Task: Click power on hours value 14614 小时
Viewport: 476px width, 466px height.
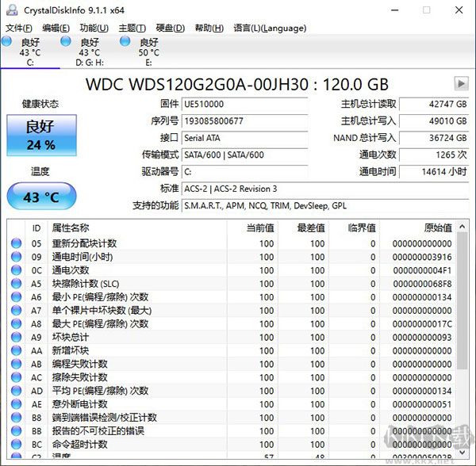Action: pyautogui.click(x=434, y=172)
